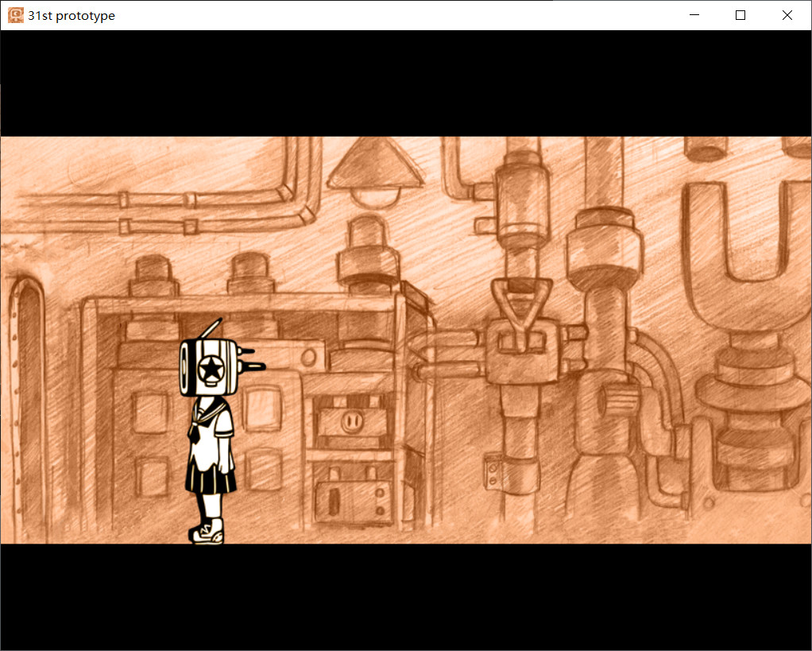Click the 31st prototype title text
The width and height of the screenshot is (812, 651).
(x=72, y=15)
